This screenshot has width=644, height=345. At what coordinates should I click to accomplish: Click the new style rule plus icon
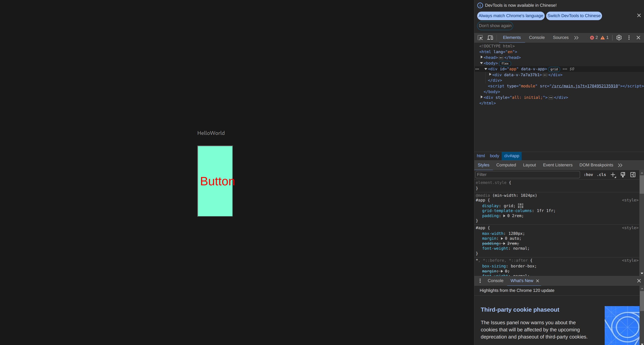click(613, 175)
